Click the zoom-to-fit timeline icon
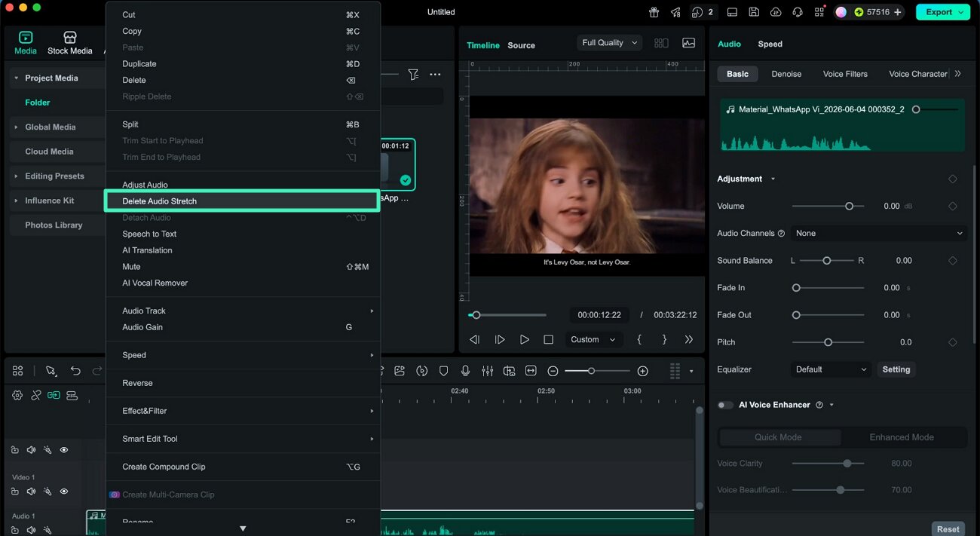Viewport: 980px width, 536px height. [531, 371]
